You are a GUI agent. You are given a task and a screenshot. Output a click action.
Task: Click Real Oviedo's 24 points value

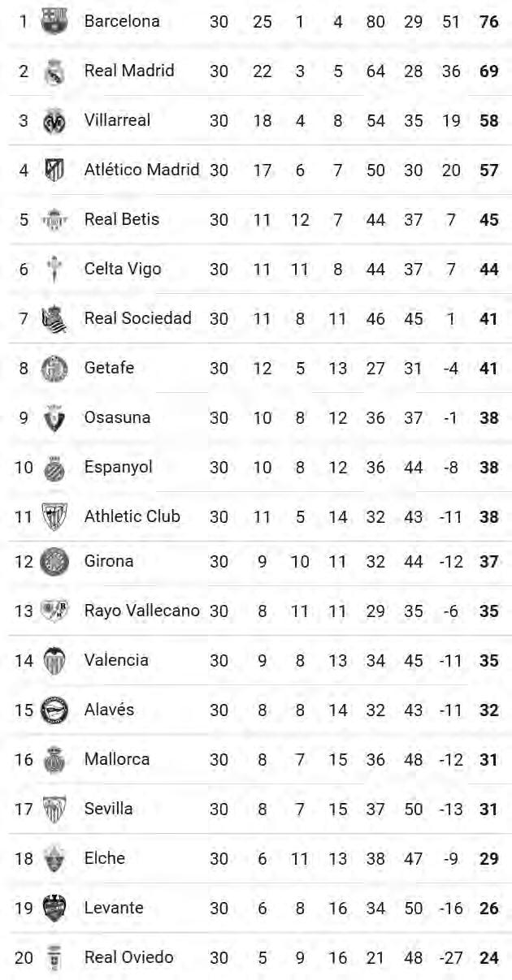click(x=488, y=958)
